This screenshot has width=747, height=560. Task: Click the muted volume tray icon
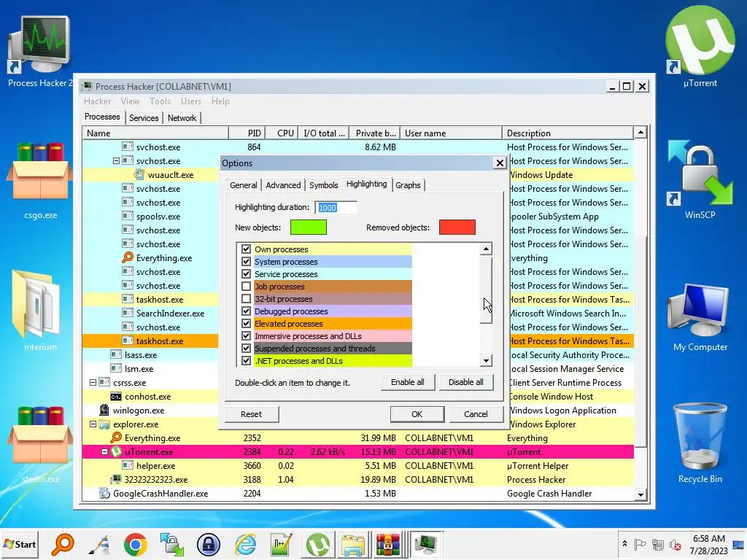[675, 544]
